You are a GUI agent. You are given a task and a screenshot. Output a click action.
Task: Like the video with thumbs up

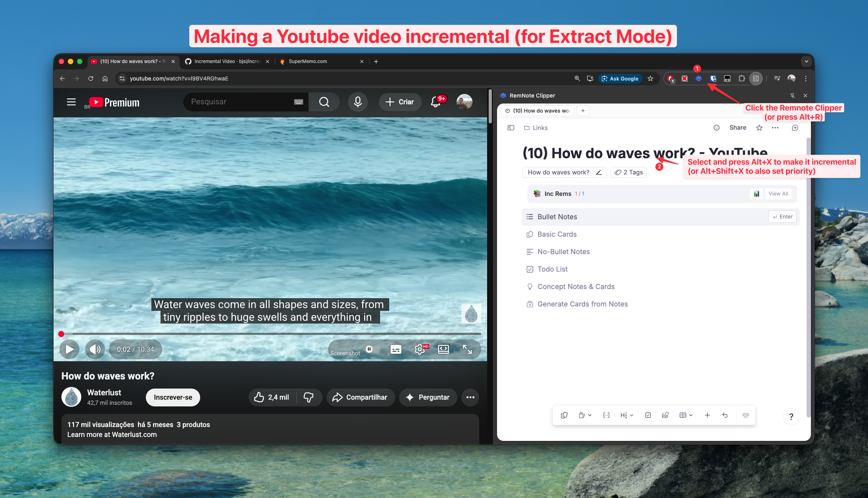pos(272,397)
